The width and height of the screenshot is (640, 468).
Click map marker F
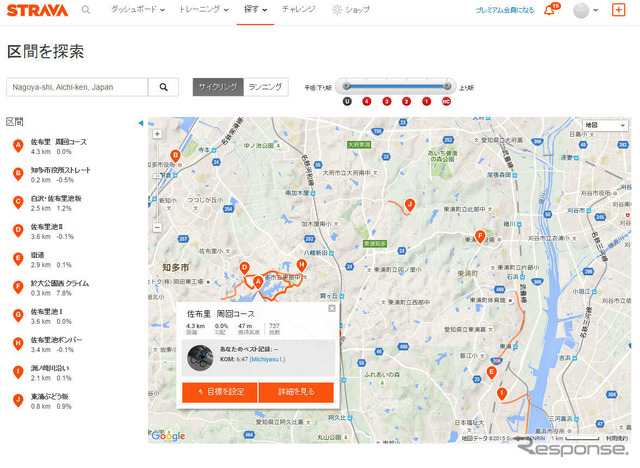(480, 236)
